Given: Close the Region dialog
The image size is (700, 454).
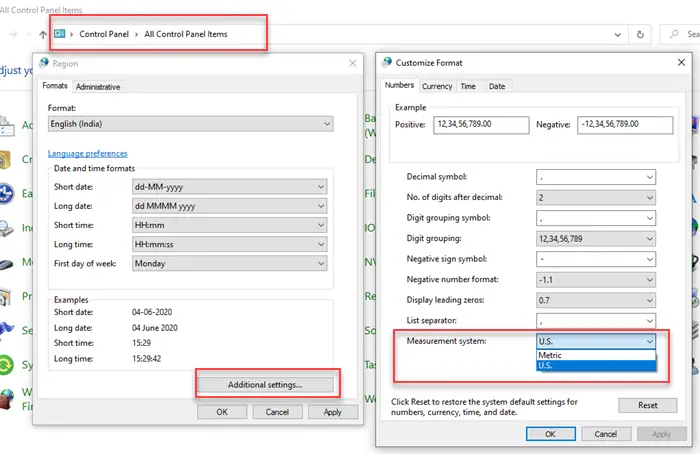Looking at the screenshot, I should point(353,63).
